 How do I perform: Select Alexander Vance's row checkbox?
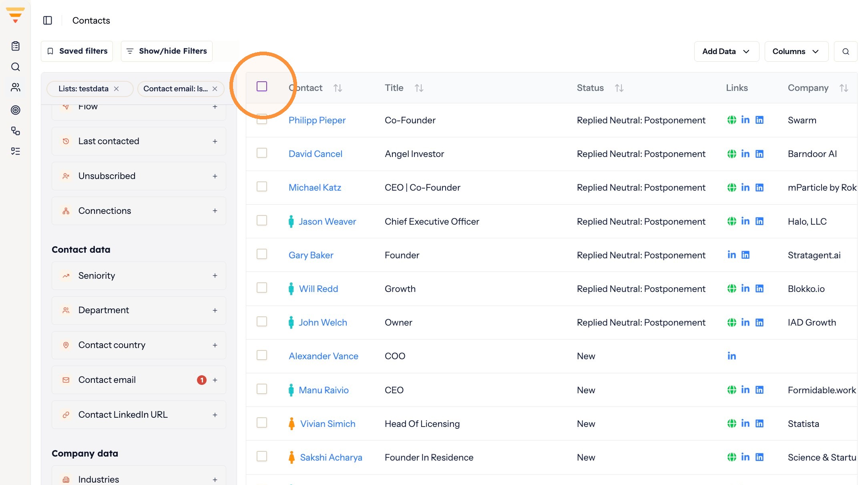(x=262, y=355)
